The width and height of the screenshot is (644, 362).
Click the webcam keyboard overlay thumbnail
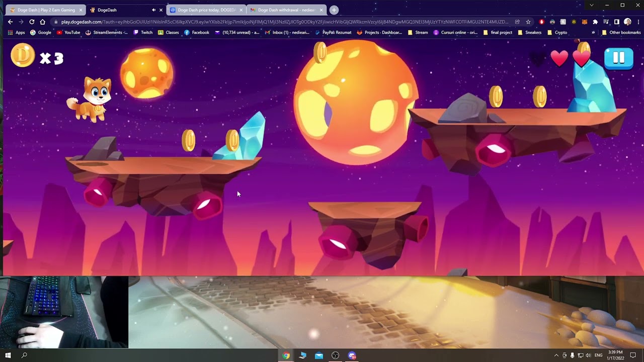pos(64,312)
